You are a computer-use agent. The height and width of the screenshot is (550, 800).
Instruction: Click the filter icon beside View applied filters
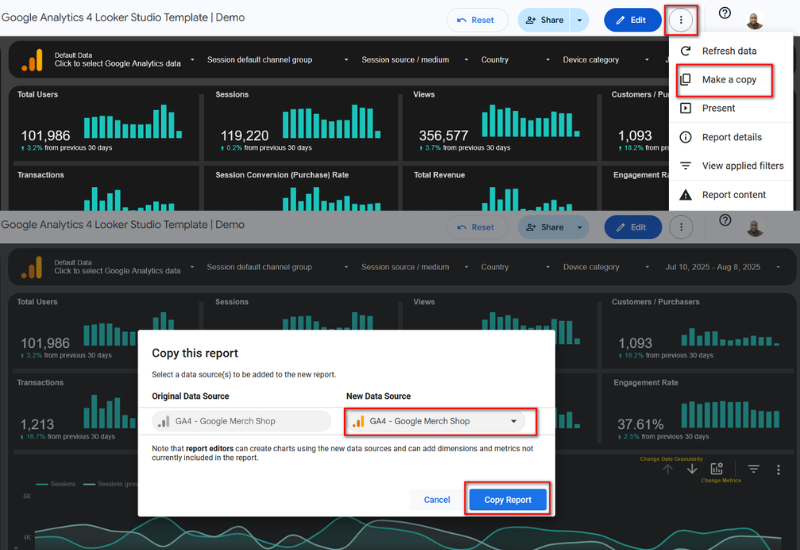pos(686,166)
